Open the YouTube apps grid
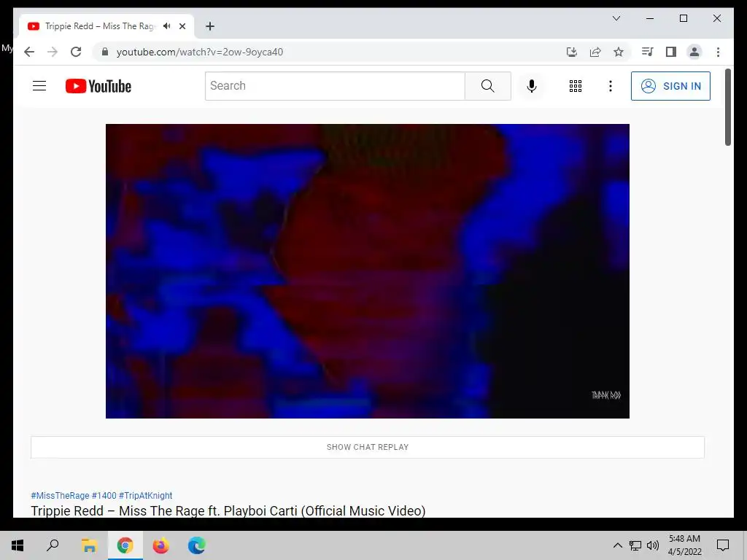Screen dimensions: 747x560 pyautogui.click(x=576, y=86)
